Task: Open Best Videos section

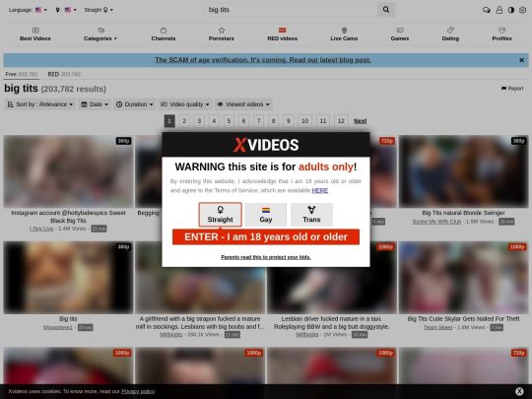Action: (x=35, y=34)
